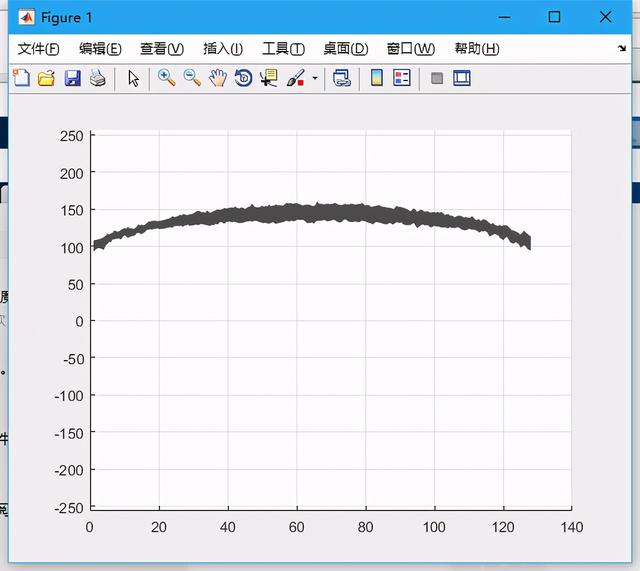
Task: Open the 工具(T) menu
Action: 283,49
